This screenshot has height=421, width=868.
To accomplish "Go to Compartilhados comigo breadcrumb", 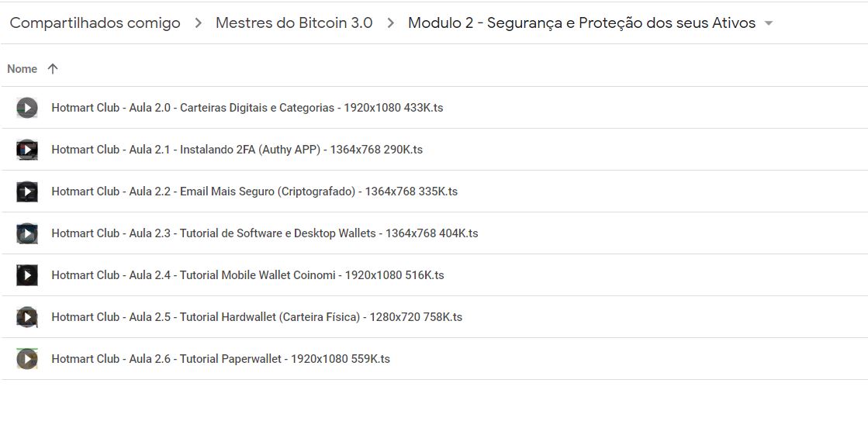I will (95, 23).
